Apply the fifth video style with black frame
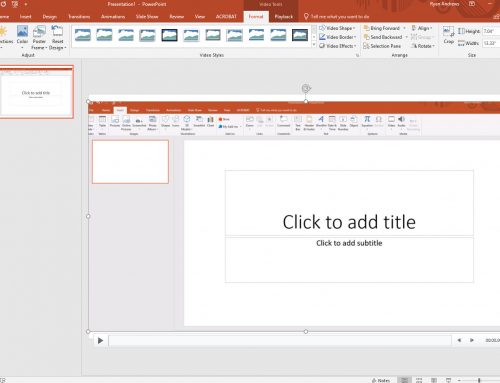Image resolution: width=500 pixels, height=383 pixels. [x=169, y=35]
